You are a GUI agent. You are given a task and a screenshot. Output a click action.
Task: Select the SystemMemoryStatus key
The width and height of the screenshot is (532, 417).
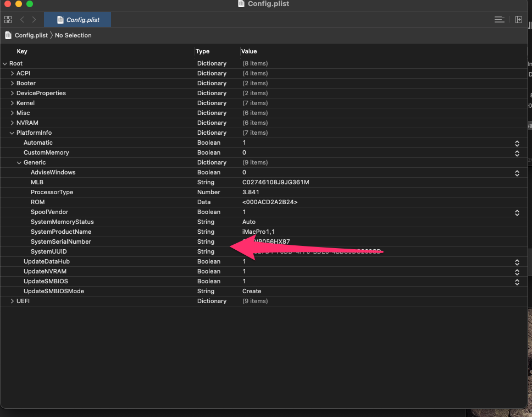[x=62, y=222]
